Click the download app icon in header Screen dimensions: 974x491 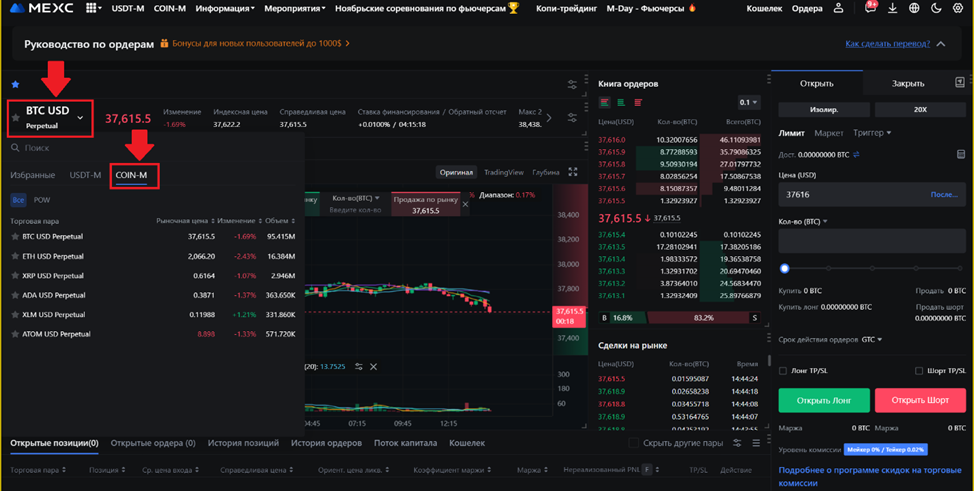[x=892, y=8]
